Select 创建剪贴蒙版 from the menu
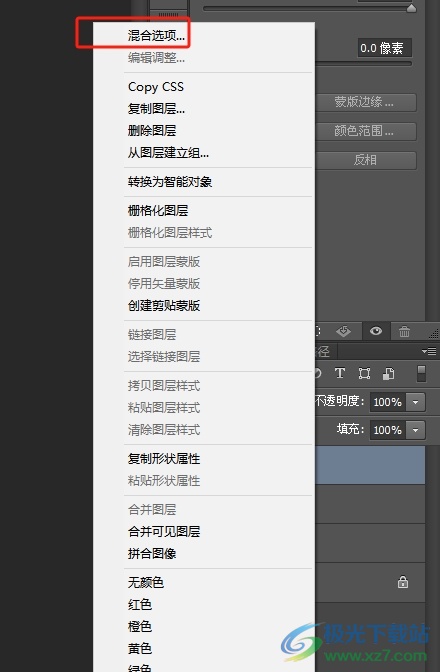 point(164,306)
